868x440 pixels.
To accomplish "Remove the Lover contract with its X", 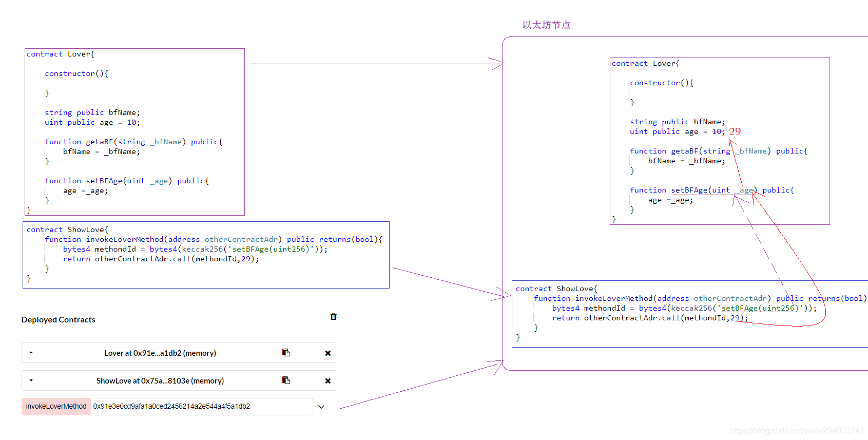I will tap(327, 353).
